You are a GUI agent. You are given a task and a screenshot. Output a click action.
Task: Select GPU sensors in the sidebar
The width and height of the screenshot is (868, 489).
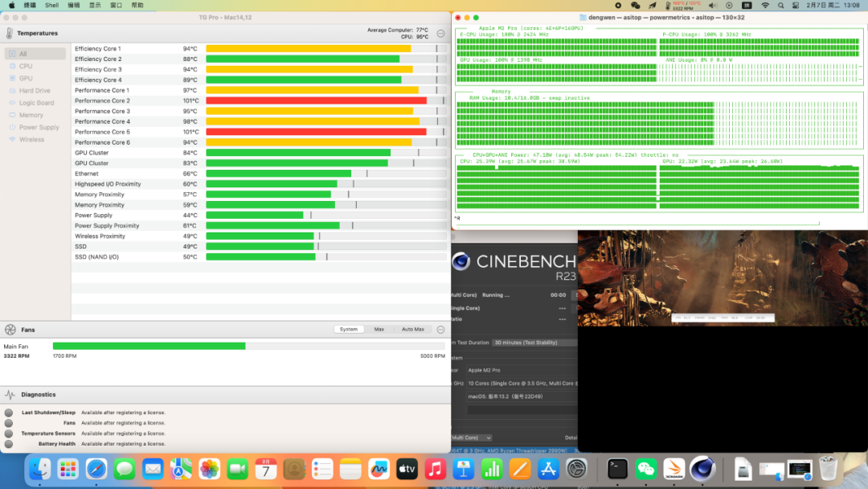(x=26, y=78)
